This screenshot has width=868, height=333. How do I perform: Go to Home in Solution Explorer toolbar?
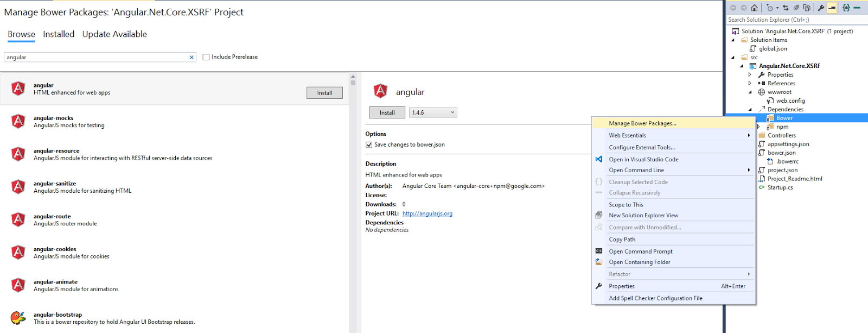(754, 8)
